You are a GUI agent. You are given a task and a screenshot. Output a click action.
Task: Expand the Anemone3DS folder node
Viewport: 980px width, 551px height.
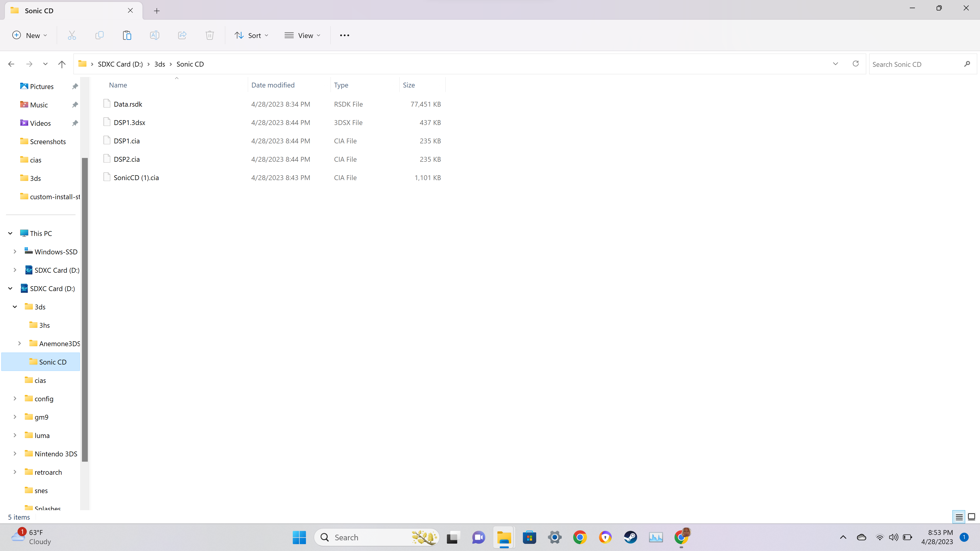pos(19,344)
